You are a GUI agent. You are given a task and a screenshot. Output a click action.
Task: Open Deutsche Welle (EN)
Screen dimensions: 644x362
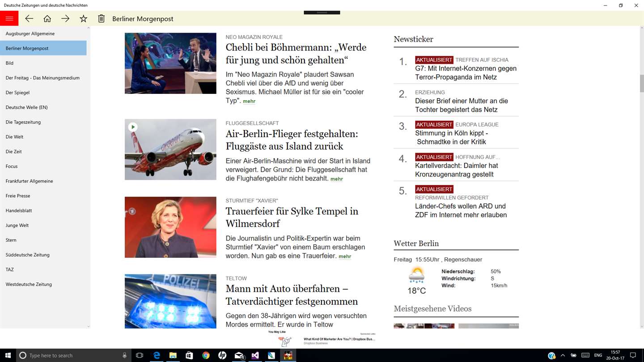point(43,107)
